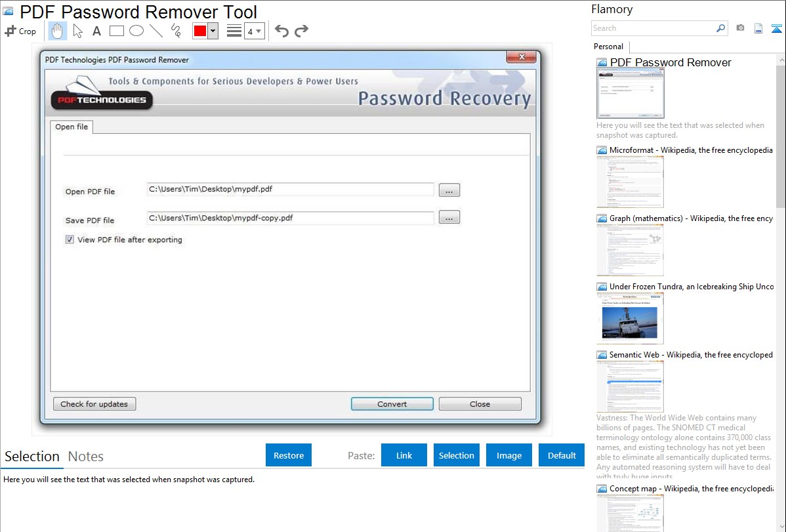Toggle View PDF file after exporting
The width and height of the screenshot is (786, 532).
[x=69, y=239]
